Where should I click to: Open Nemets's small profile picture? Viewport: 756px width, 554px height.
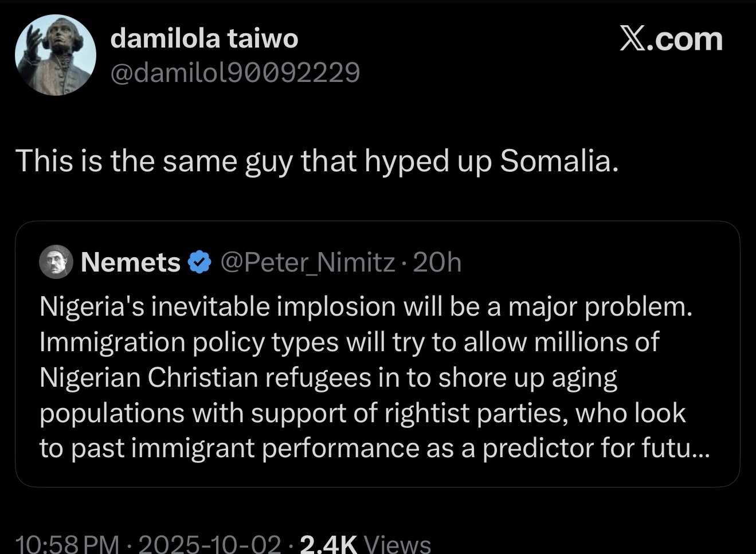[56, 262]
